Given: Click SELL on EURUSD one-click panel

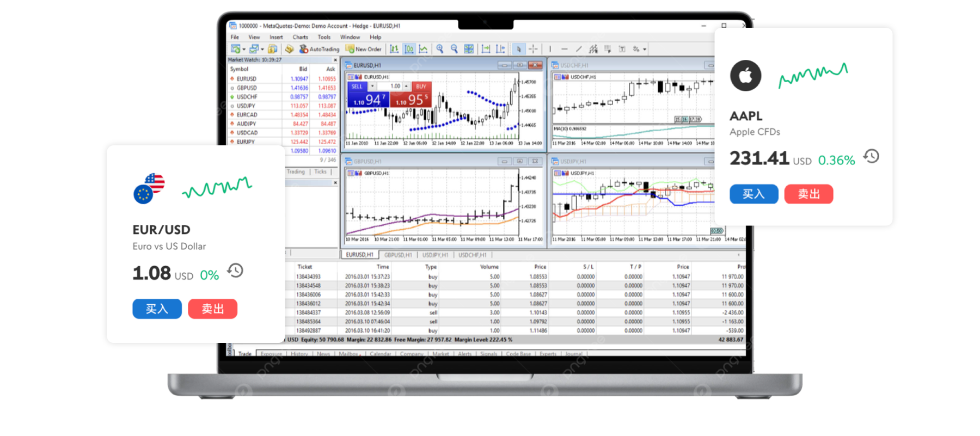Looking at the screenshot, I should pos(357,87).
